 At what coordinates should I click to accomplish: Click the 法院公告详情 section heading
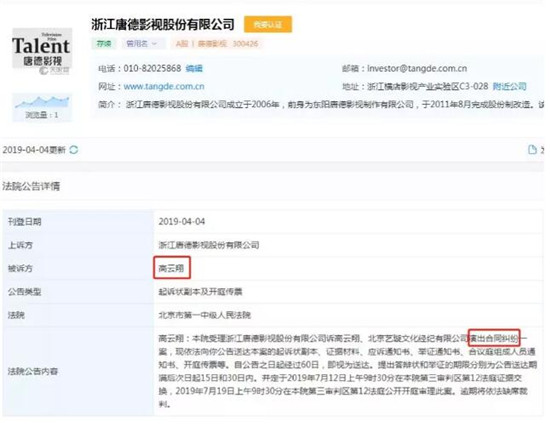(31, 186)
